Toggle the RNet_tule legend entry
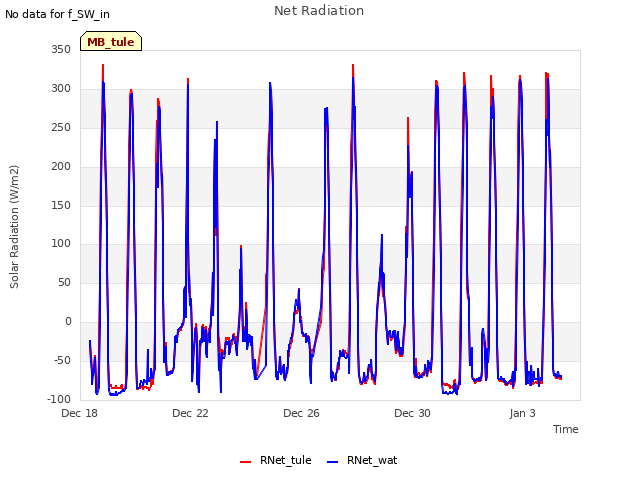The height and width of the screenshot is (480, 640). click(276, 460)
